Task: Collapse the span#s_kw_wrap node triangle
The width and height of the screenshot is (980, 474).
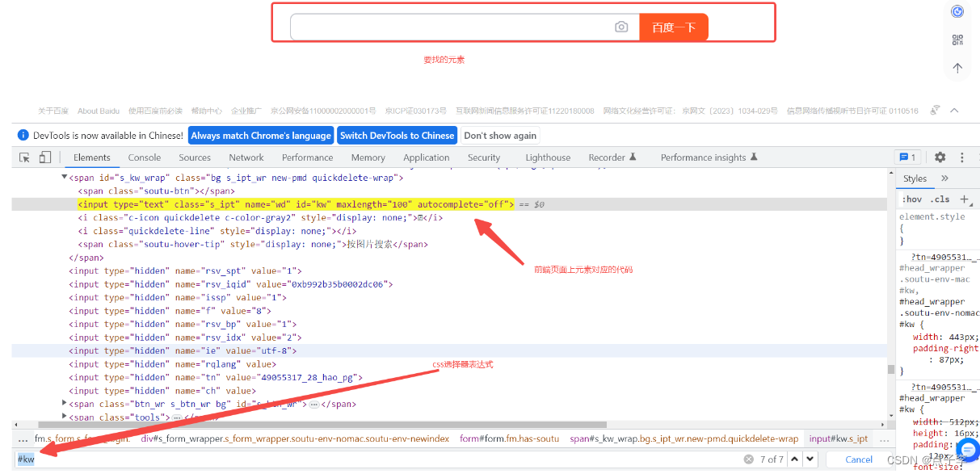Action: click(65, 178)
